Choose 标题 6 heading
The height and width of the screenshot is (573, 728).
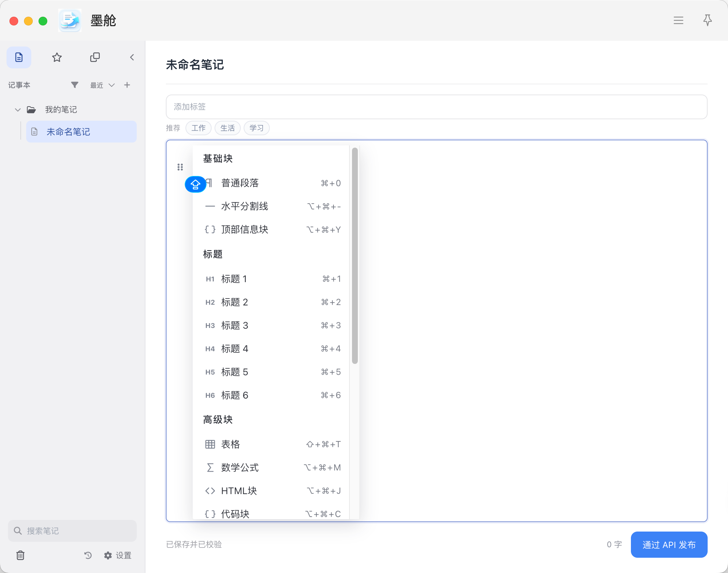(x=272, y=395)
